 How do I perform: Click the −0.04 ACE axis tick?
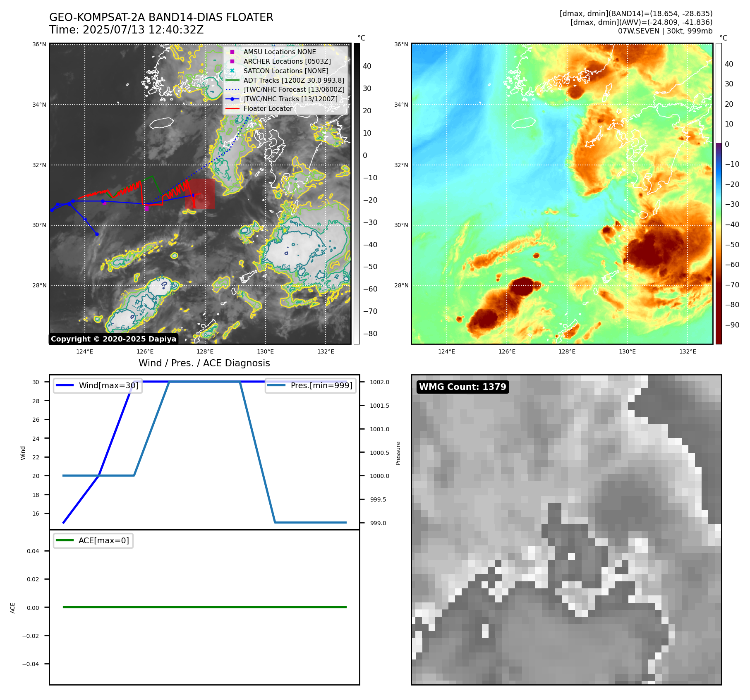tap(31, 664)
